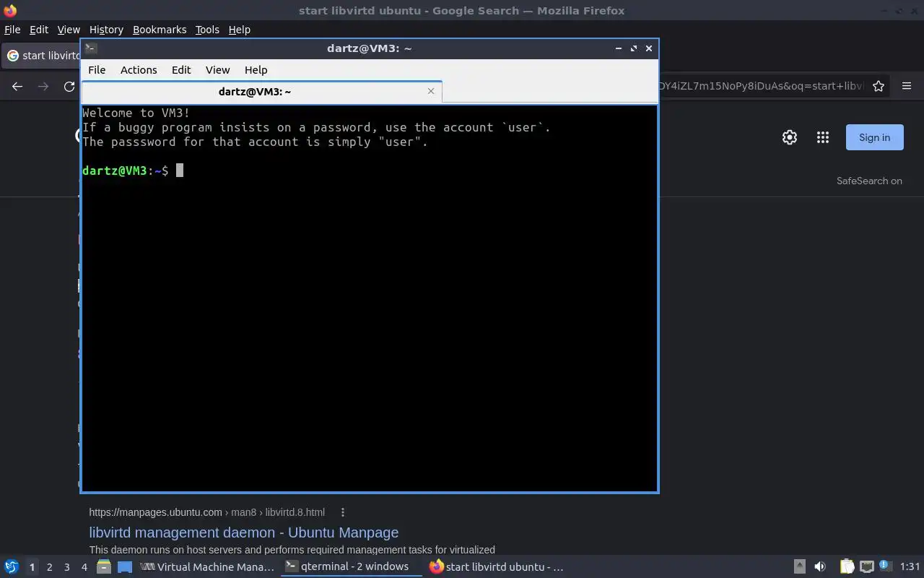Open the Google apps grid
The width and height of the screenshot is (924, 578).
coord(823,137)
